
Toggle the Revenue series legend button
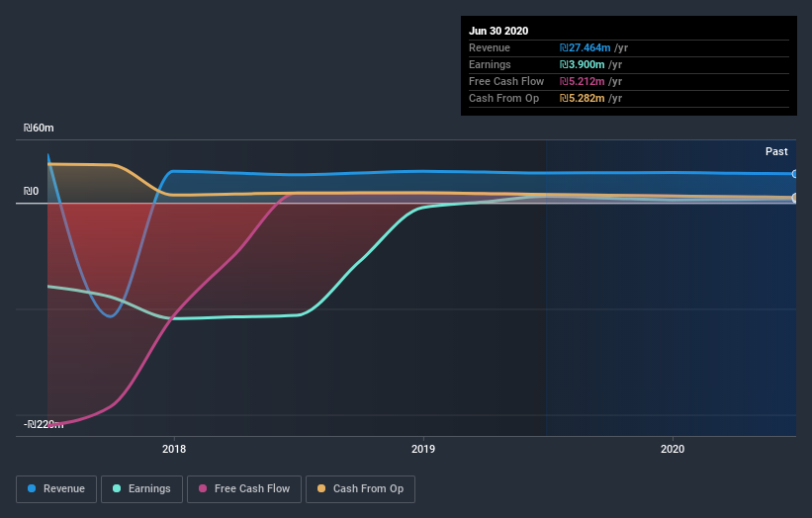click(56, 489)
